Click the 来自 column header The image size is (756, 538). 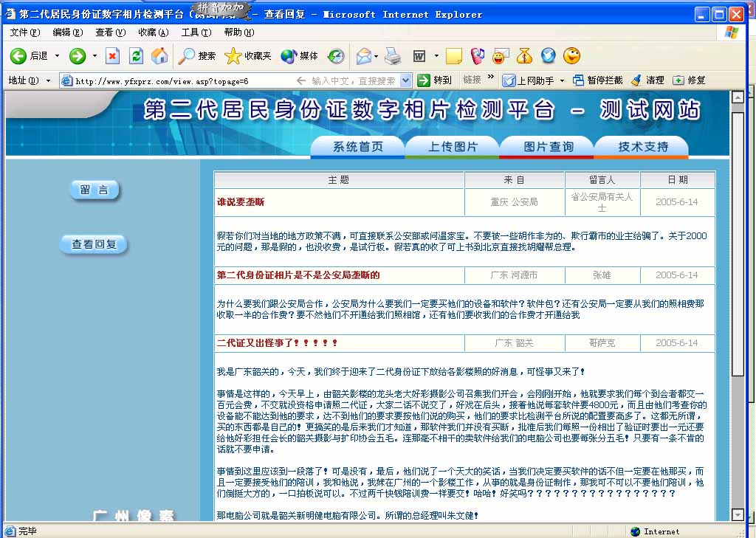pyautogui.click(x=515, y=180)
